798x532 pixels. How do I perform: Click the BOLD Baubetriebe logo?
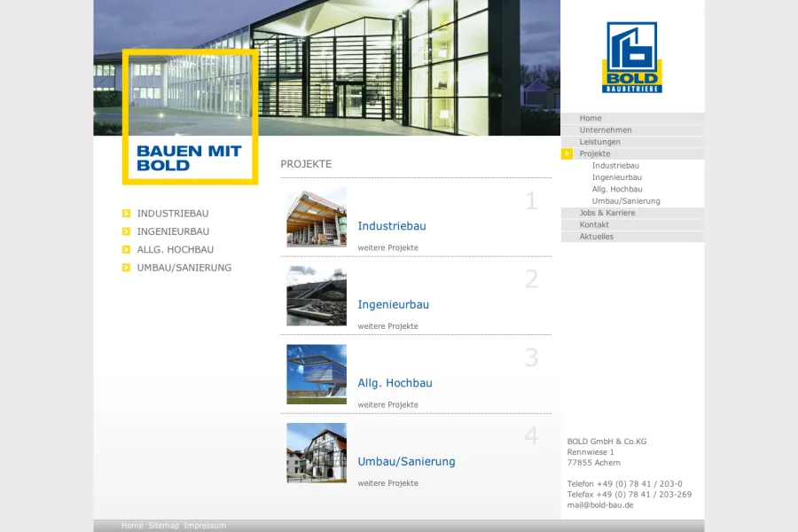[631, 58]
